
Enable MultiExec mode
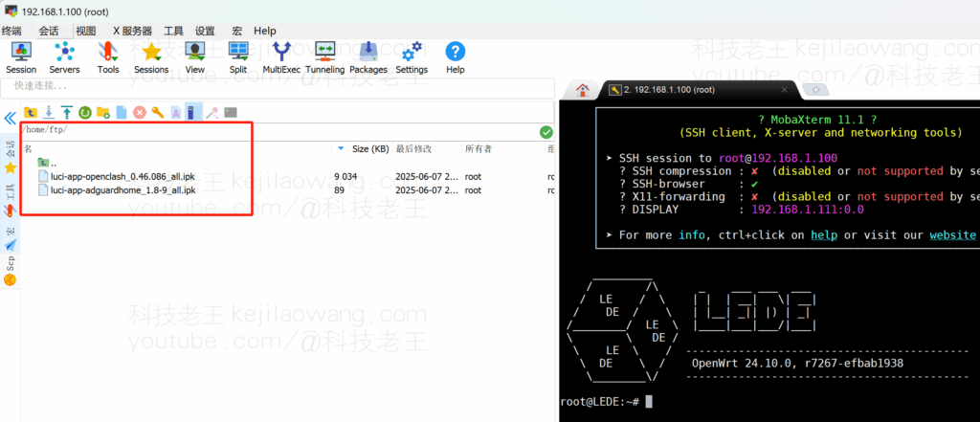[281, 58]
